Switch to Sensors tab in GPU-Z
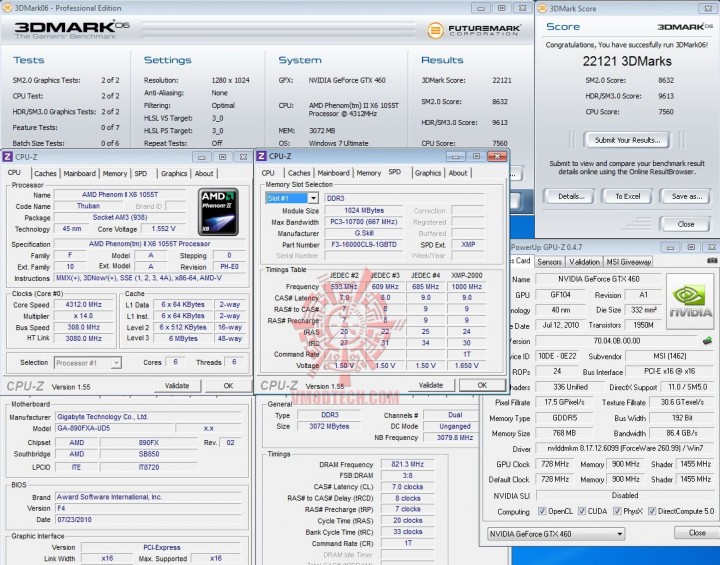720x565 pixels. (x=549, y=261)
